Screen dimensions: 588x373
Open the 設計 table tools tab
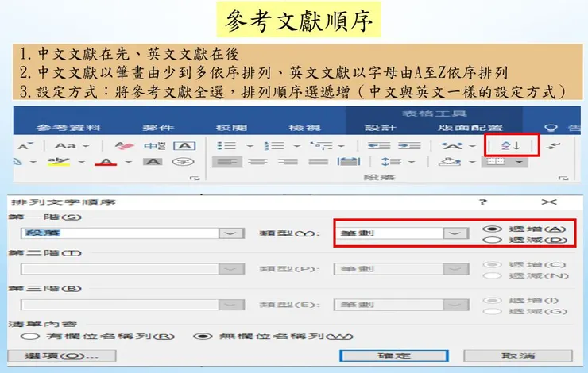[381, 128]
